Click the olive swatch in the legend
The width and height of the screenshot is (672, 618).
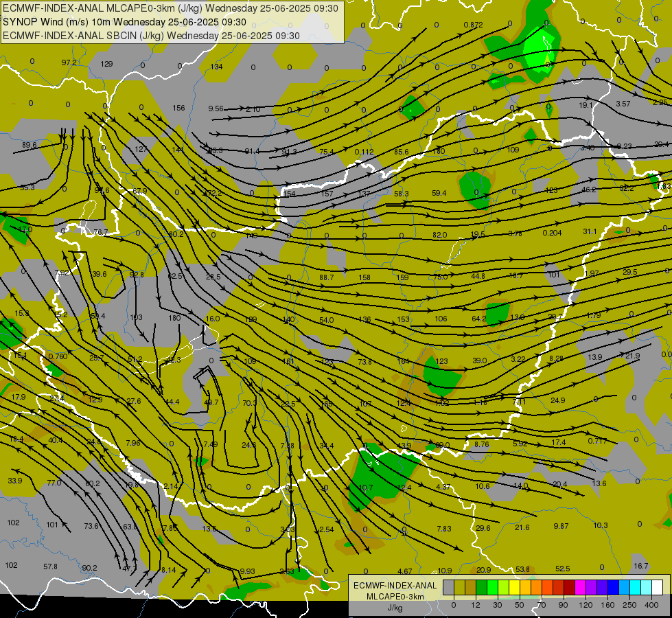coord(459,587)
